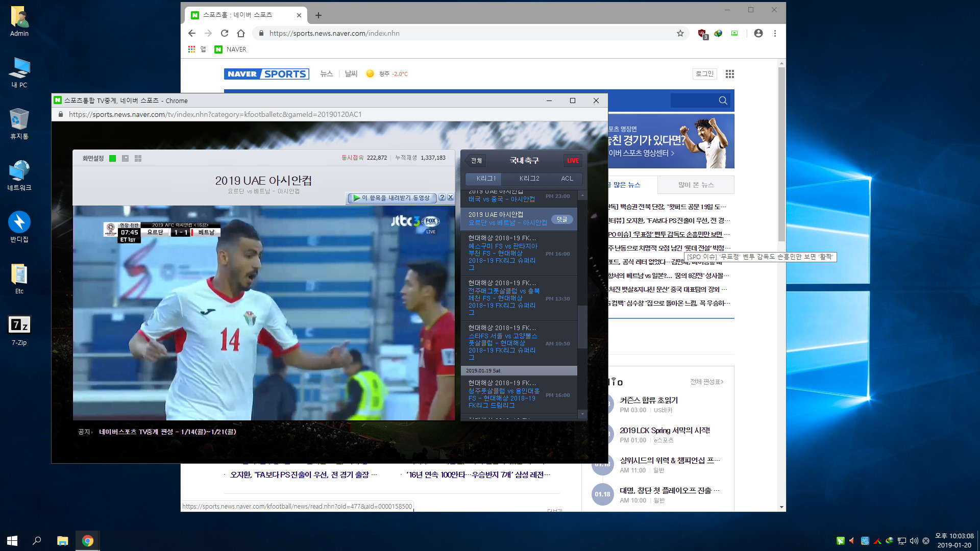This screenshot has width=980, height=551.
Task: Open the Naver services grid icon
Action: (730, 74)
